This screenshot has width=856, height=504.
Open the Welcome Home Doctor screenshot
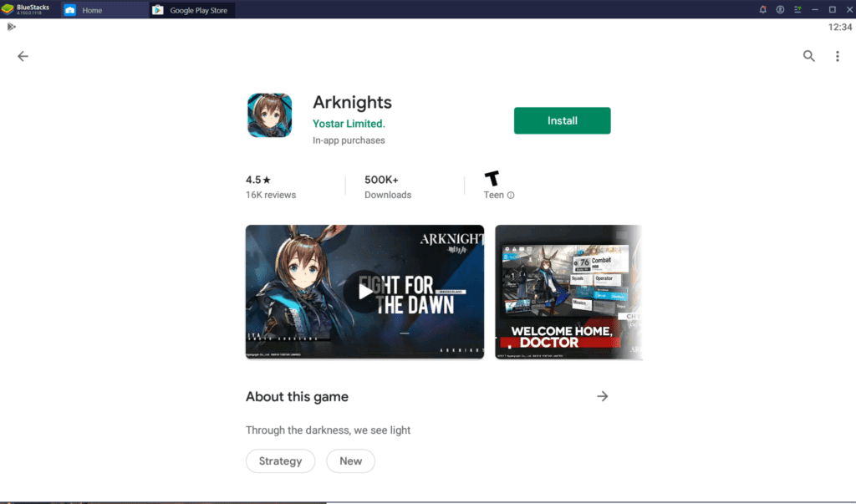[x=568, y=291]
